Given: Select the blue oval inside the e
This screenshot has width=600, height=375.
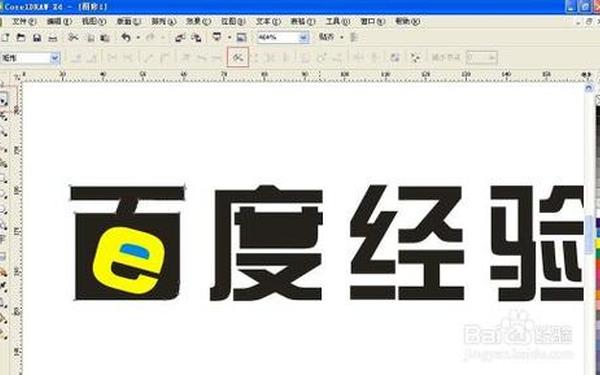Looking at the screenshot, I should (x=134, y=250).
